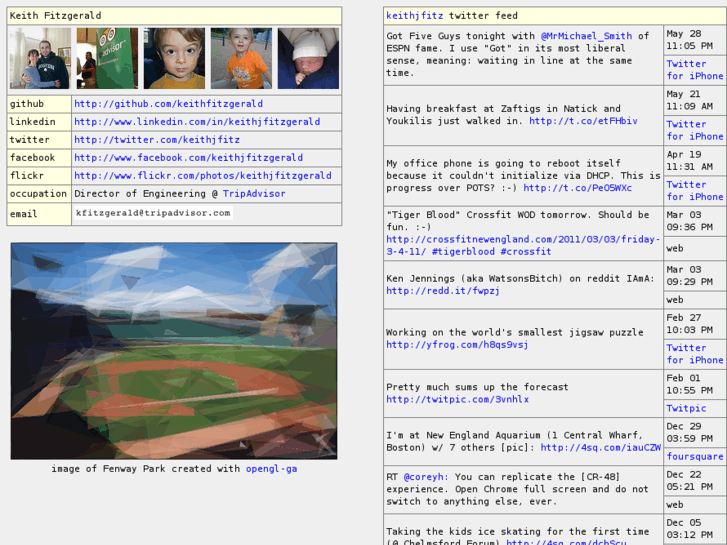The width and height of the screenshot is (727, 545).
Task: Click the 'Apr 19 11:31 AM' timestamp
Action: pos(689,160)
